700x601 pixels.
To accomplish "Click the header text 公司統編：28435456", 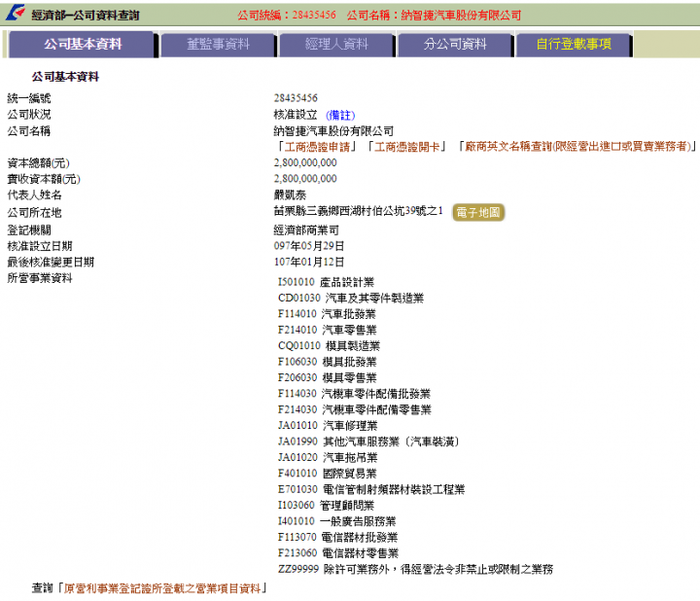I will [287, 16].
